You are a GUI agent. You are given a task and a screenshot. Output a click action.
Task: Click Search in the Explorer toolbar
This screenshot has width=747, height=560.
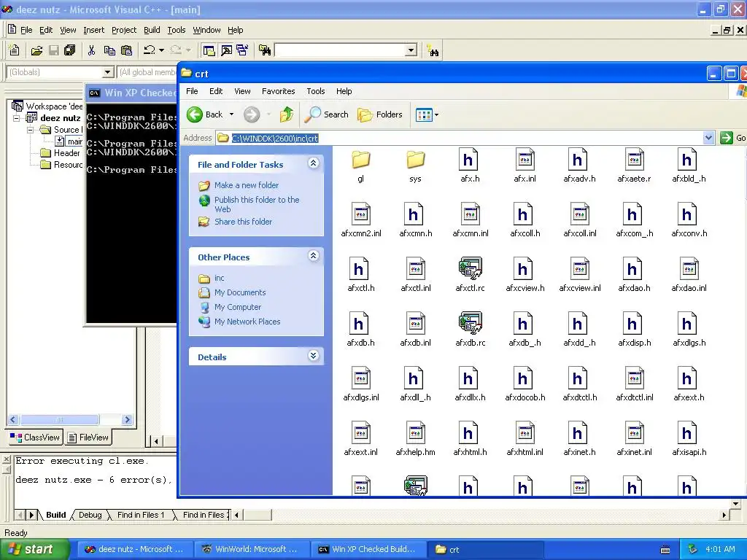[327, 114]
